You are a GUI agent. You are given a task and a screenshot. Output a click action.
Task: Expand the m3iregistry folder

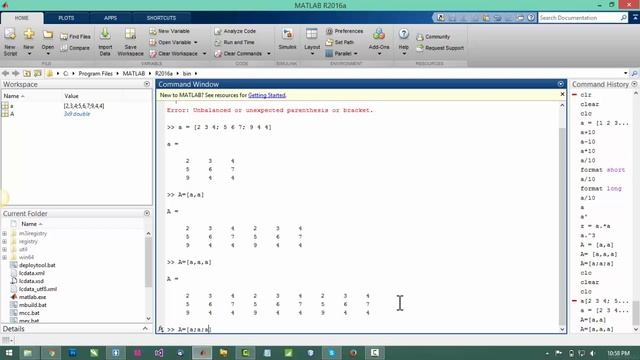tap(4, 233)
